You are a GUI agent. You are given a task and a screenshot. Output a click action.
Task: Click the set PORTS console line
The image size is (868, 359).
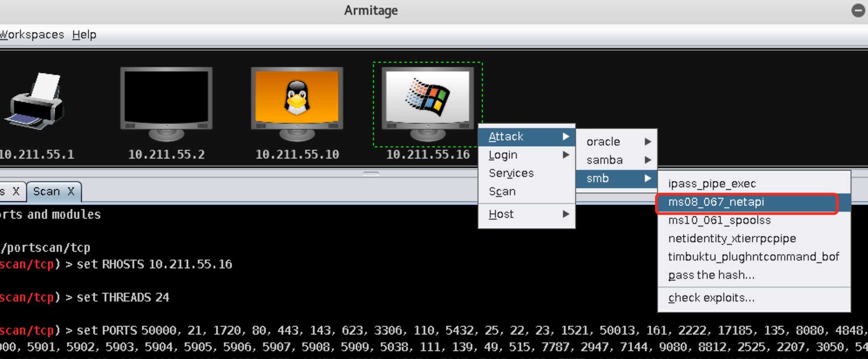coord(434,330)
